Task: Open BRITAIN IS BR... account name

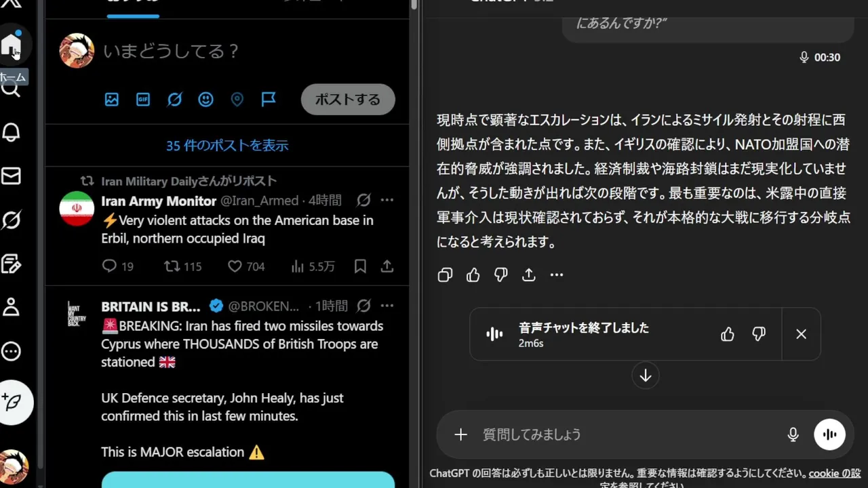Action: click(x=151, y=306)
